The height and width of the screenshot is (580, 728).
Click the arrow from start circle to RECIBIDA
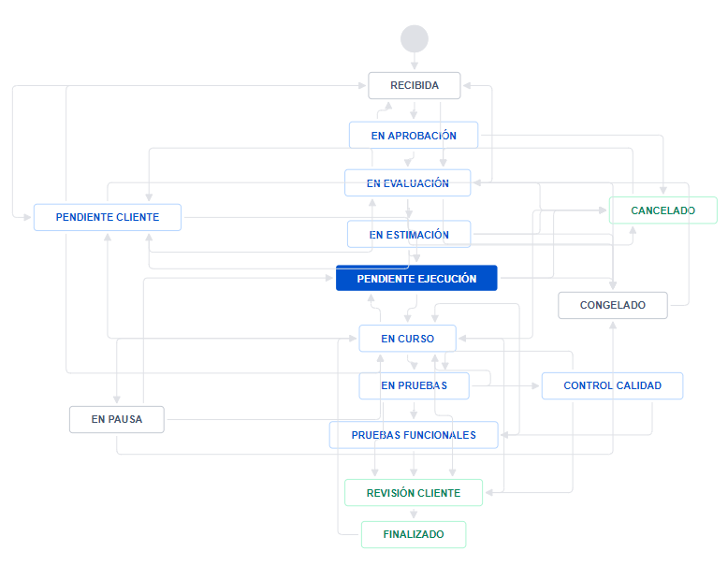click(414, 62)
